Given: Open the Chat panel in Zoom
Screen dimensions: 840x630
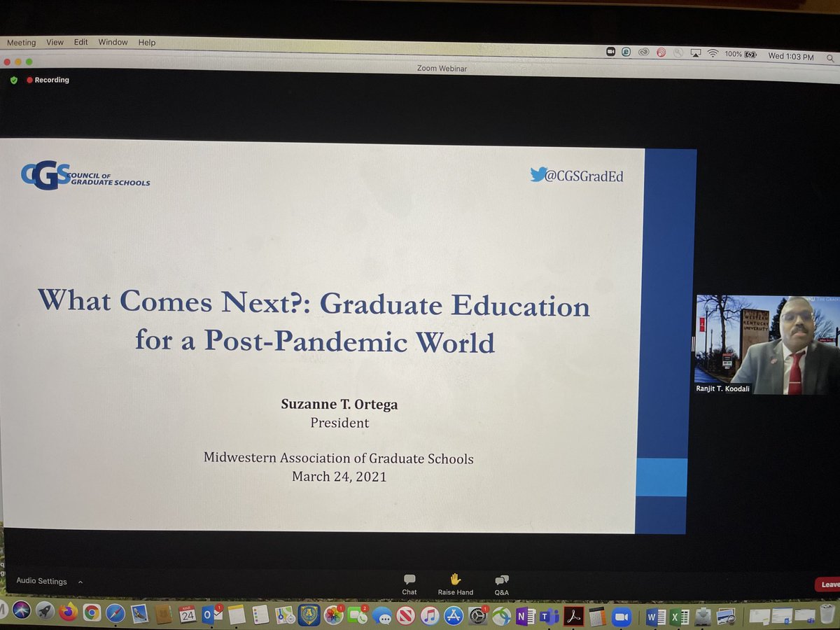Looking at the screenshot, I should (409, 584).
